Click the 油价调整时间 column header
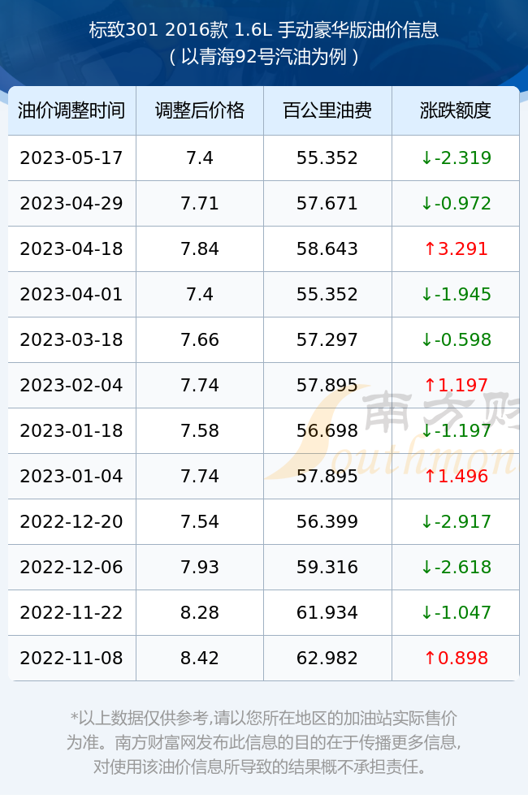This screenshot has width=528, height=812. 71,110
